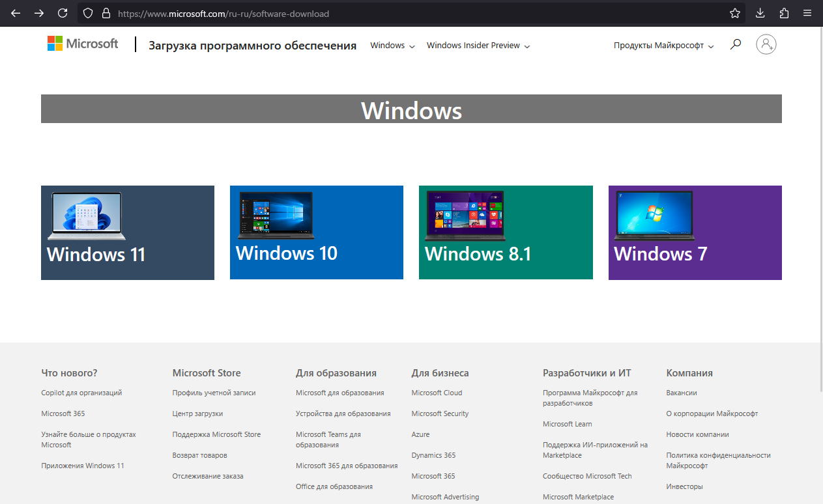823x504 pixels.
Task: Open Профиль учетной записи link
Action: (x=214, y=393)
